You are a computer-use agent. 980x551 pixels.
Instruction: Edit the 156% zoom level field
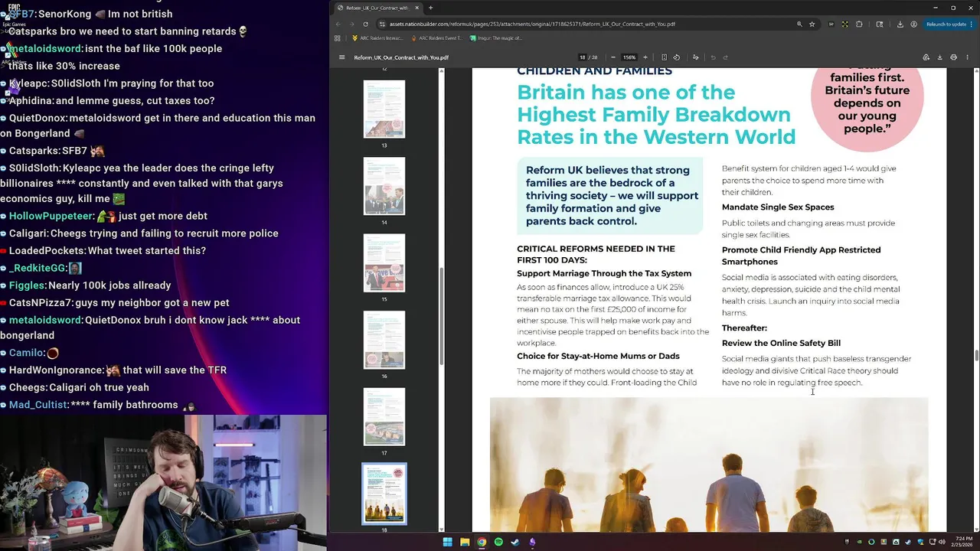click(x=629, y=57)
